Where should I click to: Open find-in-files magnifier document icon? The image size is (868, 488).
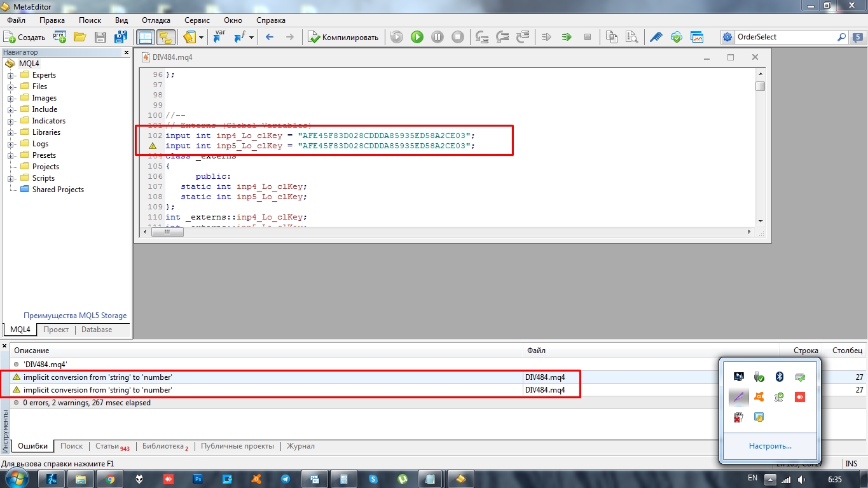point(631,37)
